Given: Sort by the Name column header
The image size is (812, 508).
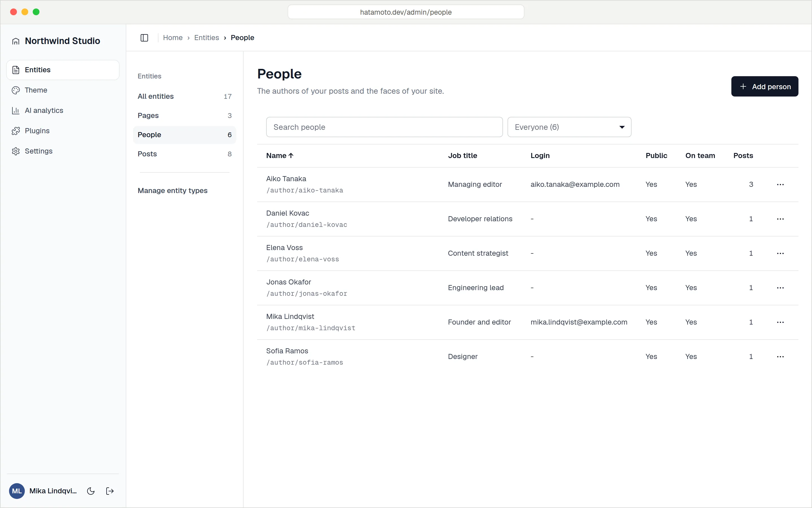Looking at the screenshot, I should [x=280, y=156].
